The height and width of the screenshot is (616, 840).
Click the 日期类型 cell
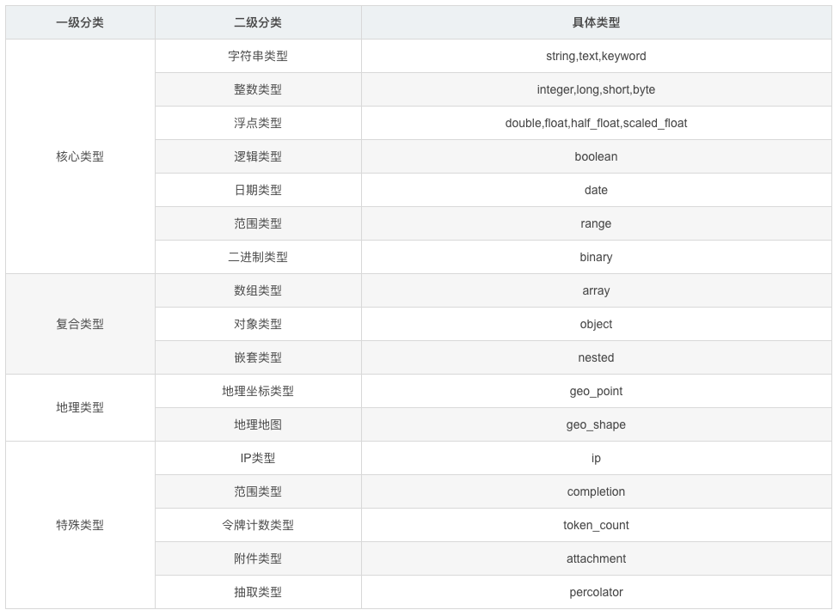coord(258,190)
